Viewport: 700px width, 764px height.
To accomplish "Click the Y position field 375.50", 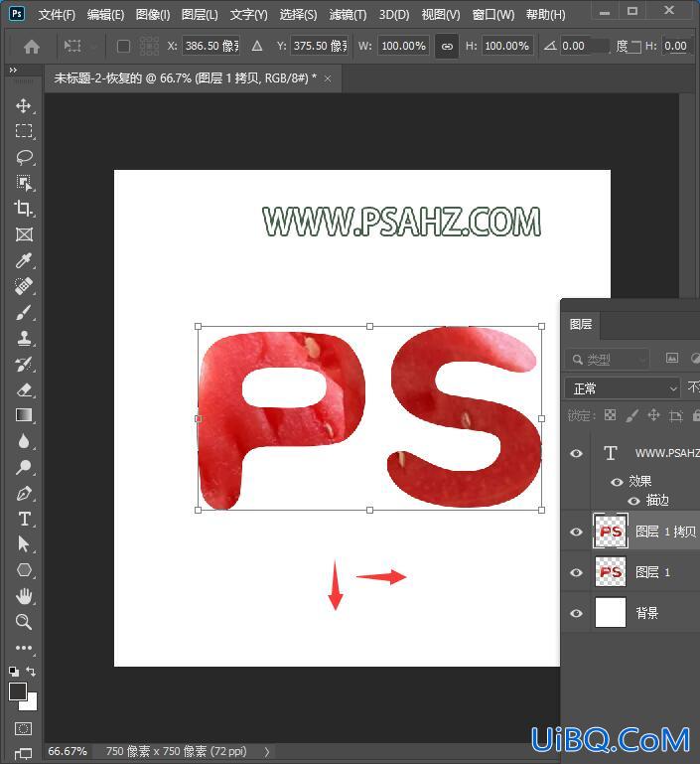I will [320, 47].
